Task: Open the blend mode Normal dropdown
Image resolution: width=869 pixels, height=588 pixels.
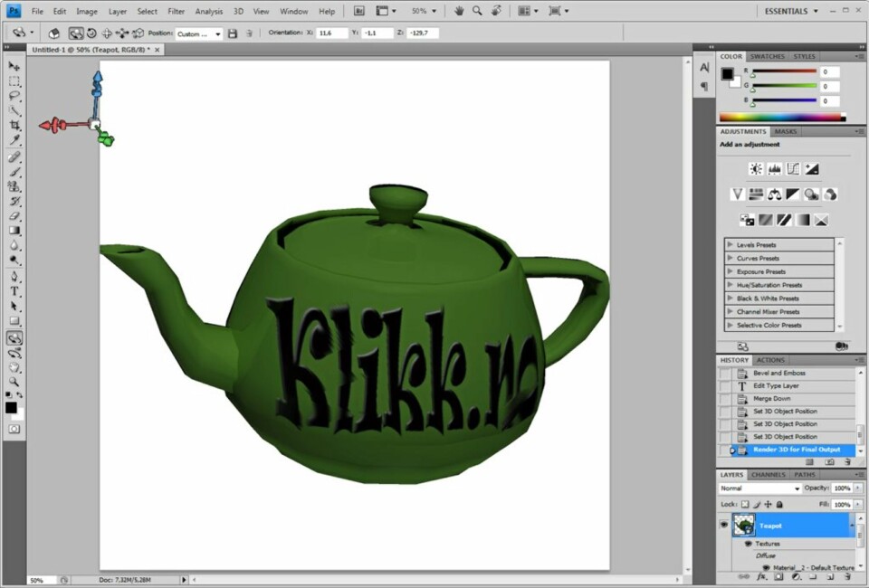Action: 759,488
